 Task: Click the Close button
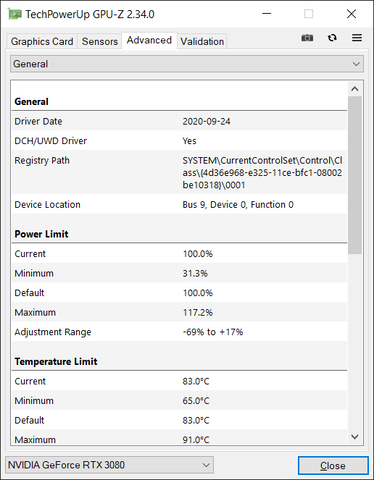(333, 465)
